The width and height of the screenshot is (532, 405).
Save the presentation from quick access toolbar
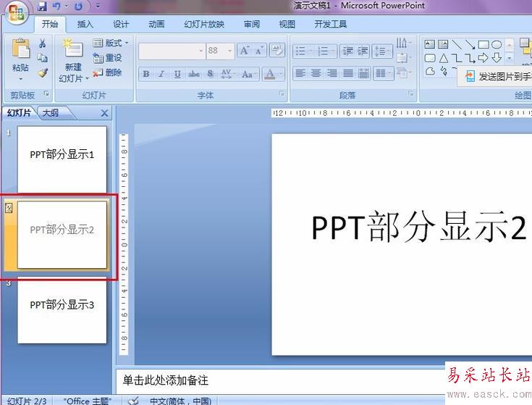[x=42, y=6]
